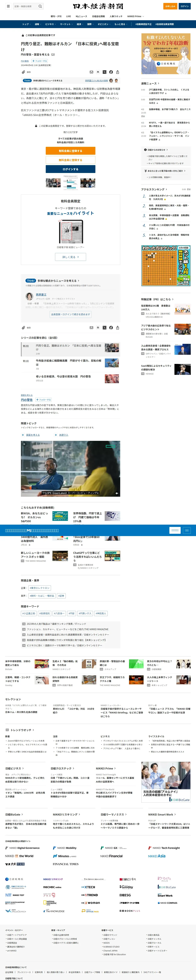
Task: Toggle フォローする beside 円の警告 series description
Action: (x=43, y=400)
